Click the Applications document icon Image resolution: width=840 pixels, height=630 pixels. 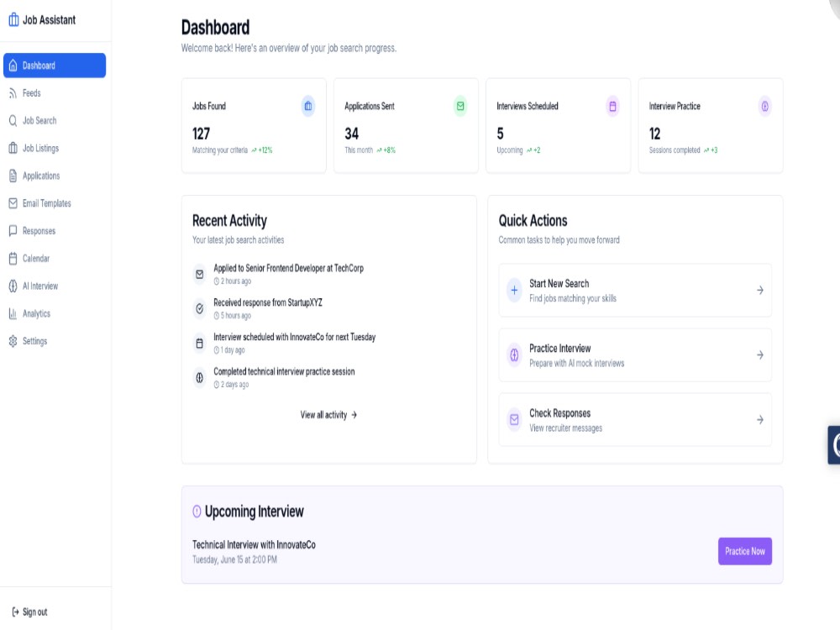coord(13,176)
